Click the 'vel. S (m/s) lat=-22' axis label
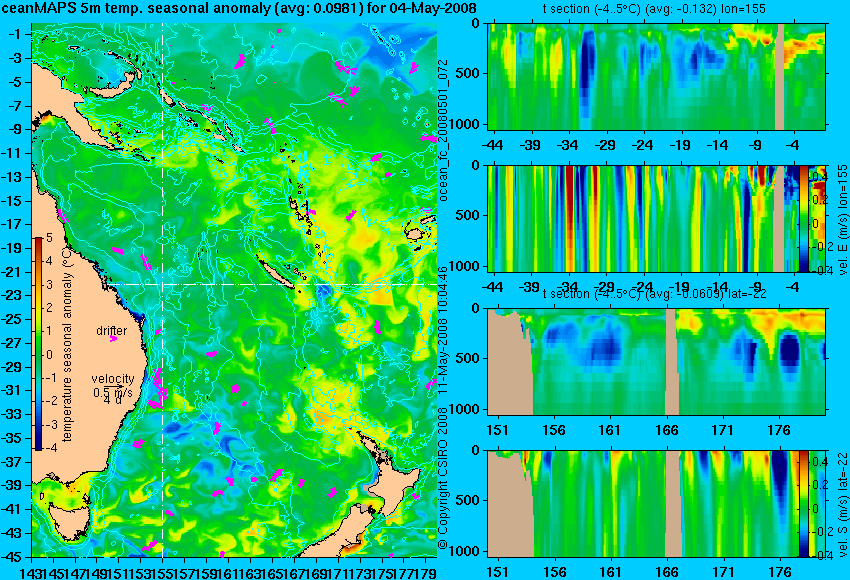The height and width of the screenshot is (580, 850). pos(842,504)
